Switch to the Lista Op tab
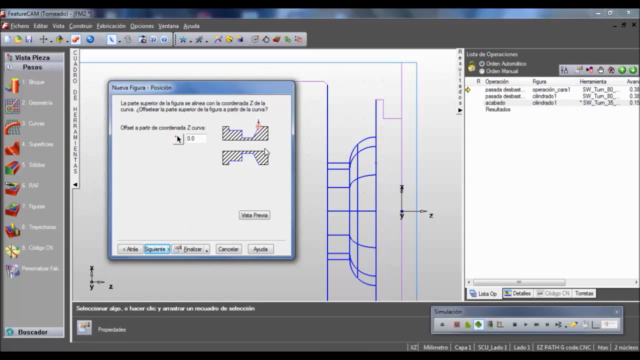640x360 pixels. pos(483,293)
